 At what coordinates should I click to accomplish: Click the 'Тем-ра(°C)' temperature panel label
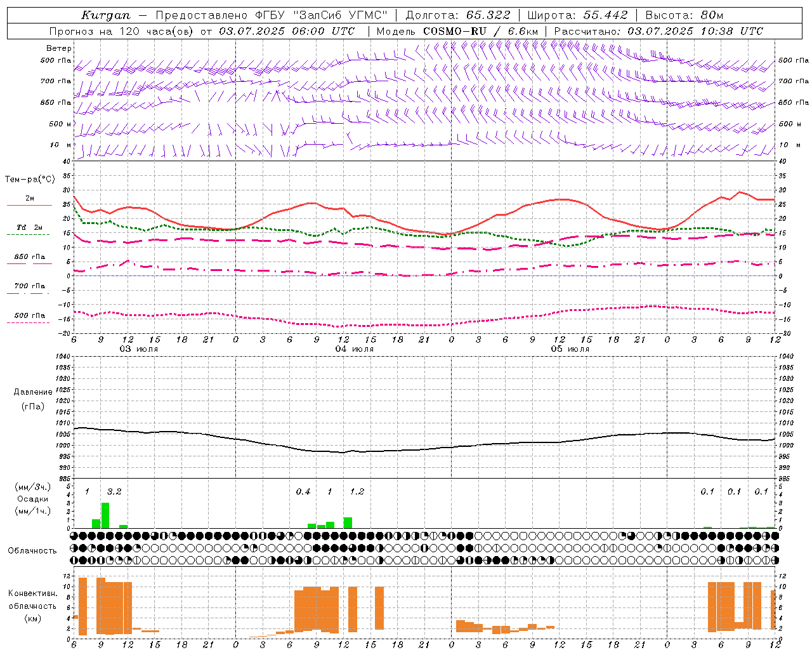pyautogui.click(x=30, y=180)
